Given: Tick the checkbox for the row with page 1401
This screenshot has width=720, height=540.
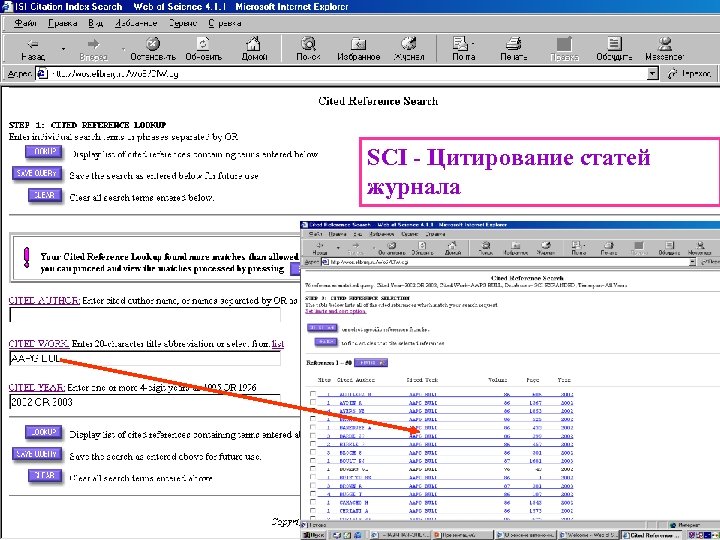Looking at the screenshot, I should tap(313, 461).
